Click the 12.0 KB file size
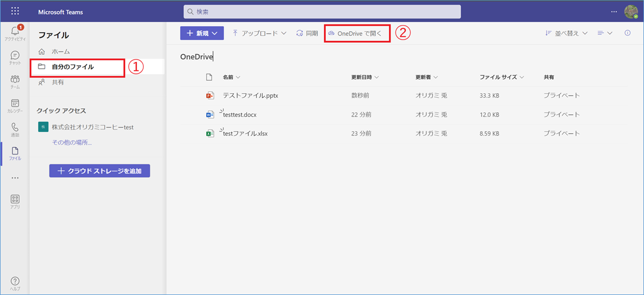Screen dimensions: 644x295 (x=490, y=115)
